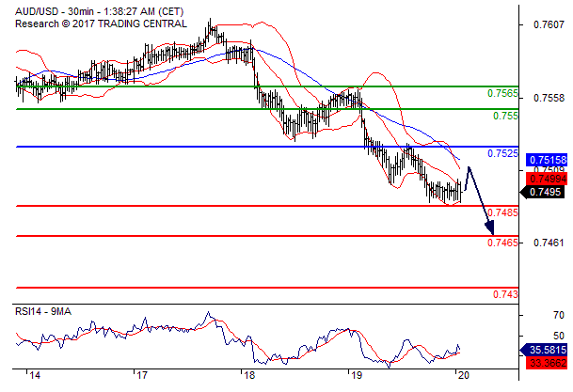Click the 0.7558 price axis value
Screen dimensions: 573x392
pos(549,98)
